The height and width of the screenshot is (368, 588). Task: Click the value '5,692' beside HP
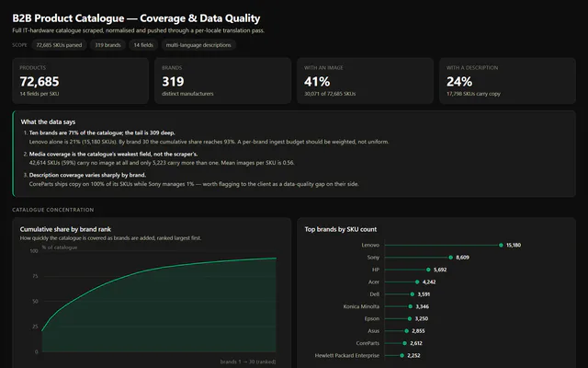pyautogui.click(x=440, y=270)
